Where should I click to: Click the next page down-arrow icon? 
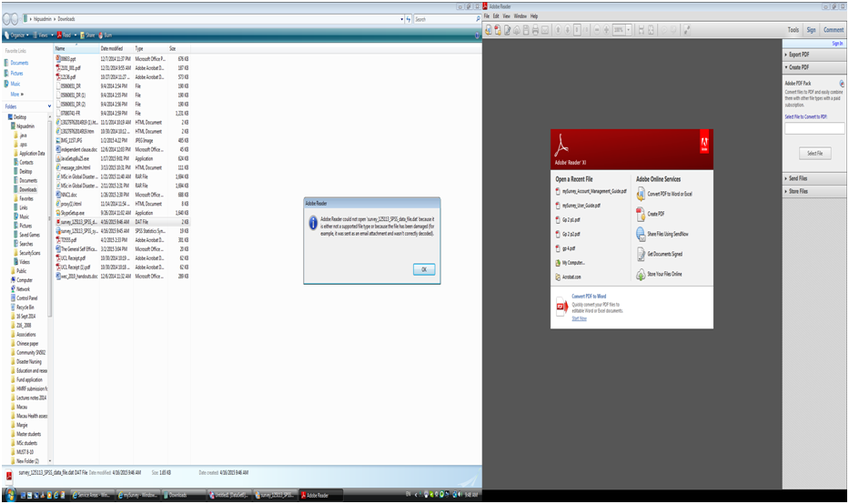pos(568,30)
